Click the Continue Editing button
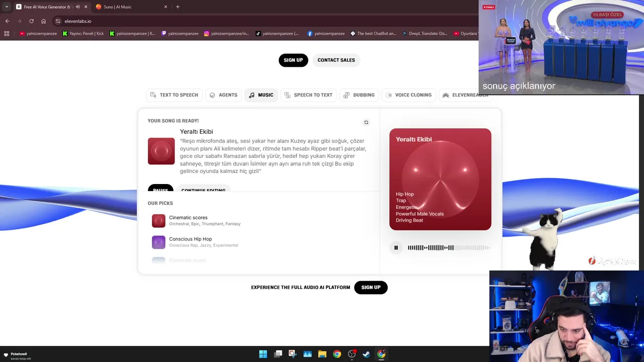 click(203, 189)
